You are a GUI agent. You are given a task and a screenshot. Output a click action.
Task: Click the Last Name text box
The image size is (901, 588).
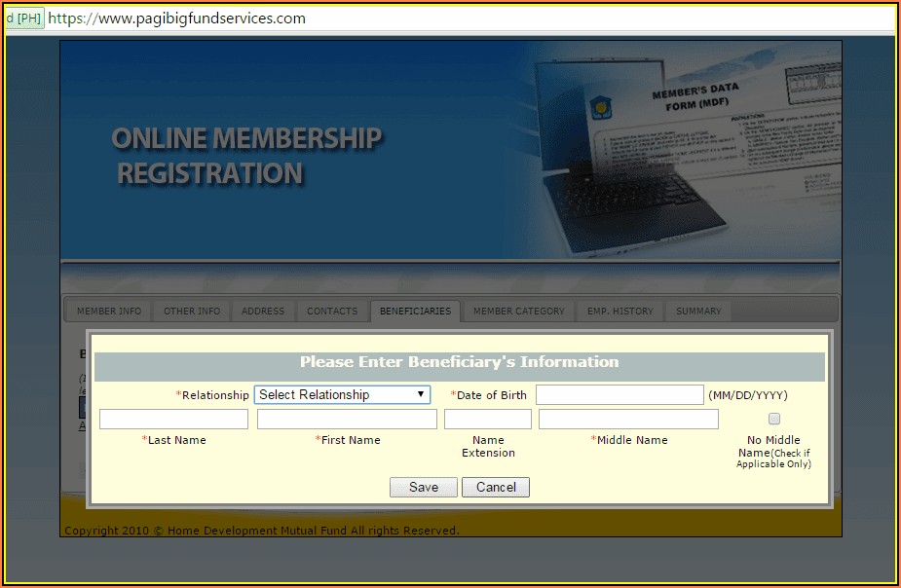point(173,419)
